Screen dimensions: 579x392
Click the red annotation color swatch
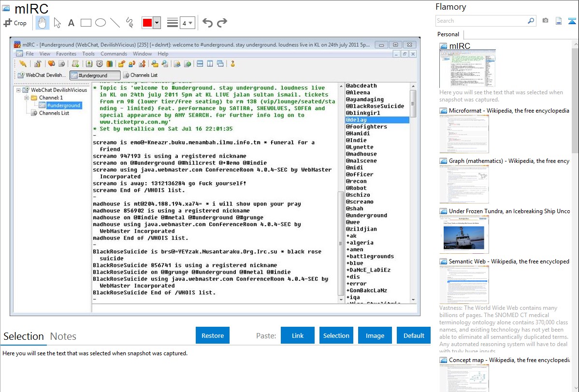coord(147,23)
